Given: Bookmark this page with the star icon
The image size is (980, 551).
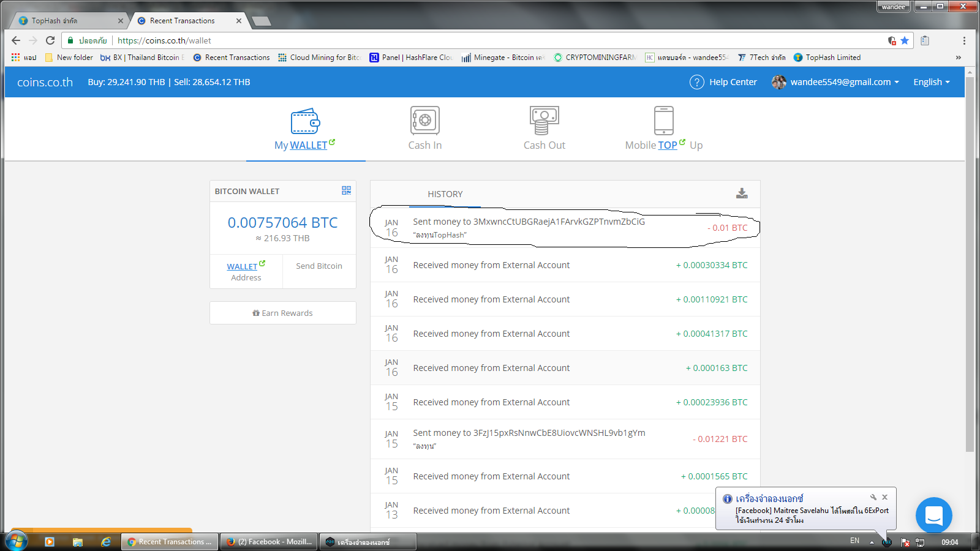Looking at the screenshot, I should coord(905,40).
